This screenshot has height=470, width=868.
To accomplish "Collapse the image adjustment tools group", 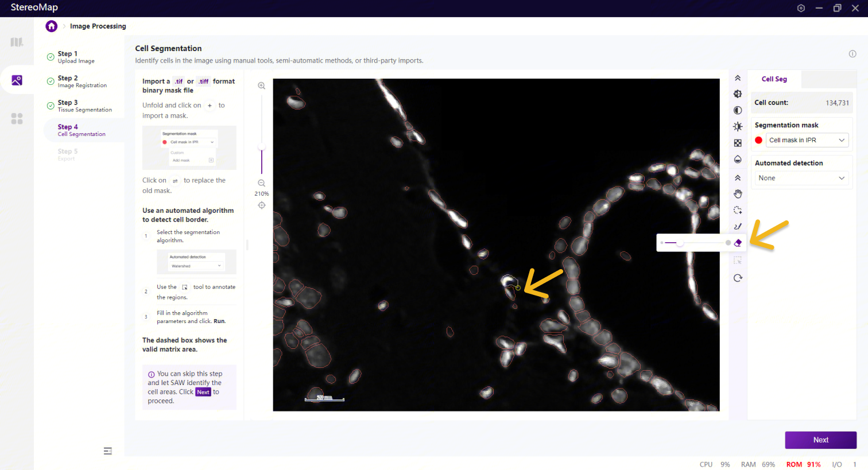I will click(x=738, y=78).
